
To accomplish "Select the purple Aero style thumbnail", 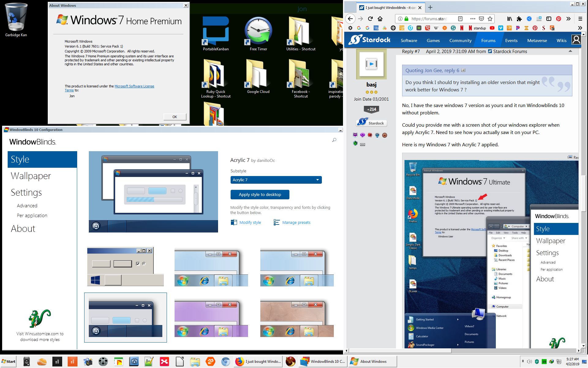I will point(211,318).
